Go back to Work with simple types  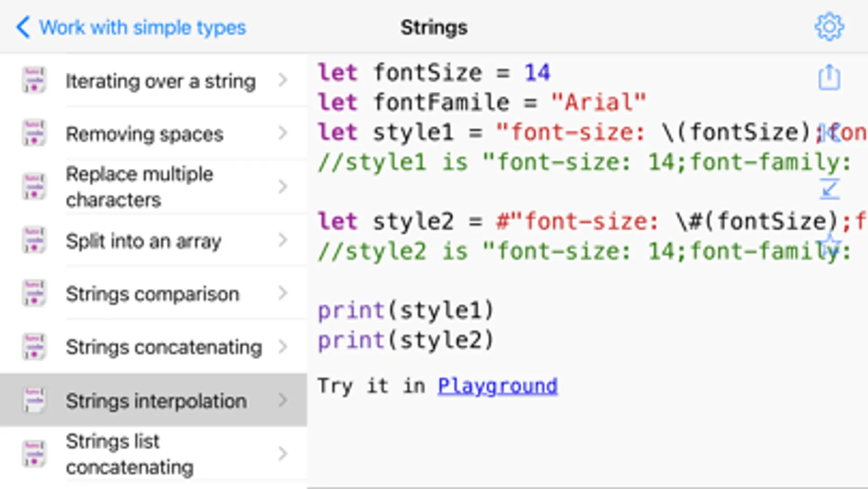tap(131, 27)
